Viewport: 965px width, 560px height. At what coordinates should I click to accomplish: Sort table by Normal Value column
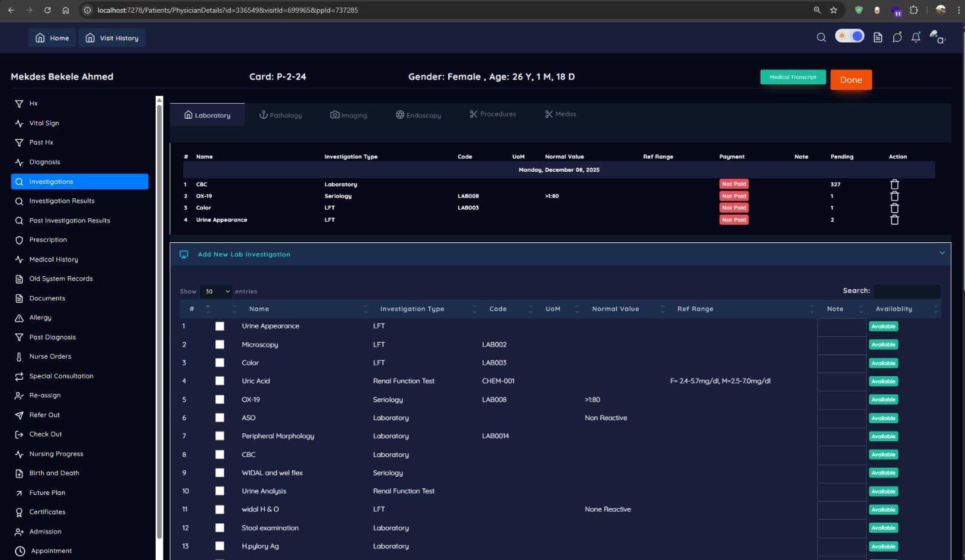click(x=624, y=309)
